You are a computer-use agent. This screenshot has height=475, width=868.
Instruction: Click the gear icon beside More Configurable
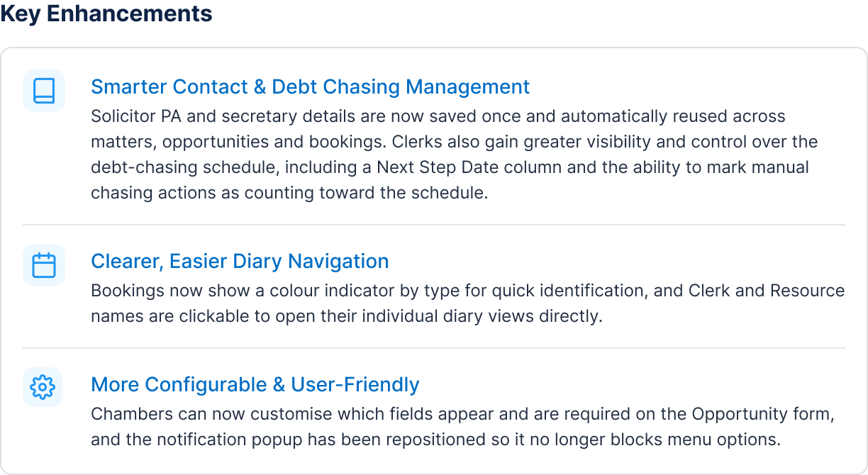click(44, 387)
